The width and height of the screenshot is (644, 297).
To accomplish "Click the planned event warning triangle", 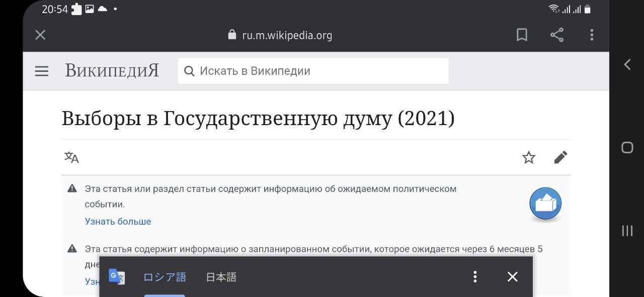I will 72,248.
